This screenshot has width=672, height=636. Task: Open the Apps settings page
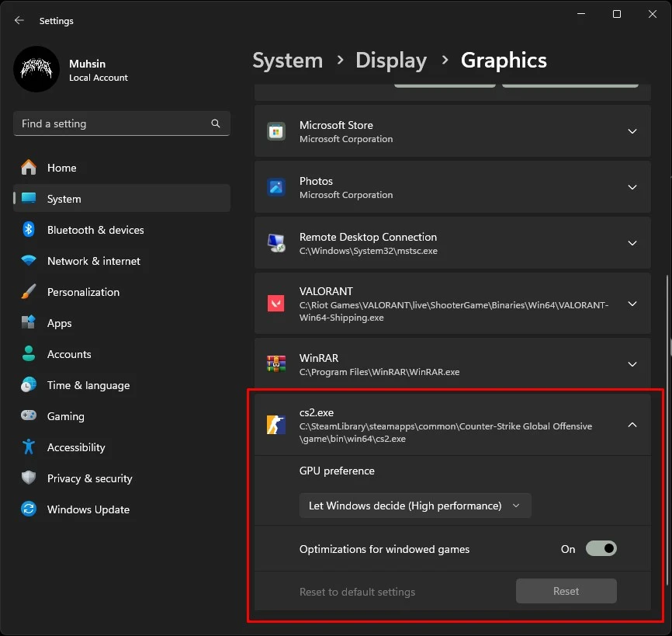point(122,323)
